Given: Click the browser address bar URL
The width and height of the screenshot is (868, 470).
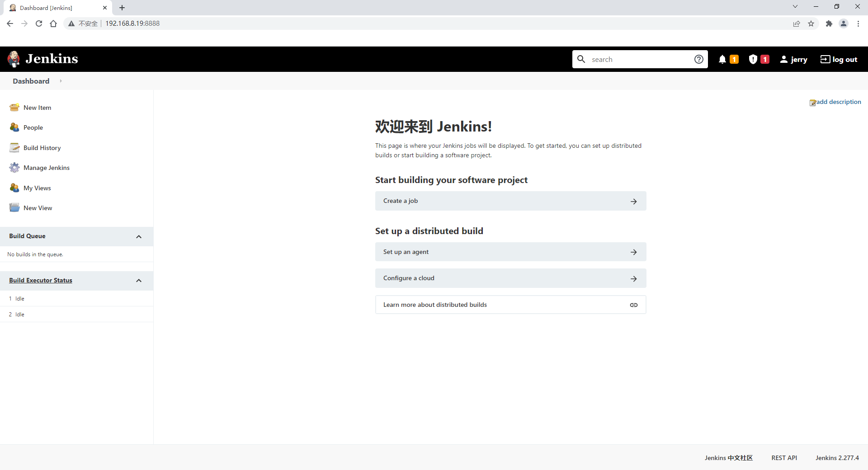Looking at the screenshot, I should tap(132, 23).
